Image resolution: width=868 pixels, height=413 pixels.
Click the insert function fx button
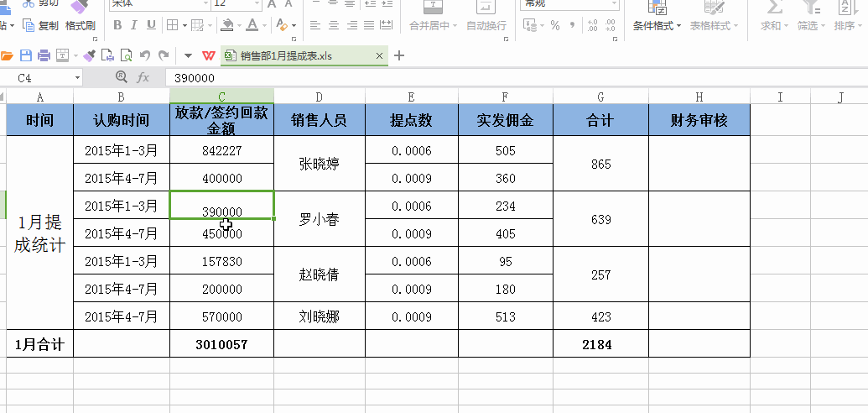click(x=143, y=77)
